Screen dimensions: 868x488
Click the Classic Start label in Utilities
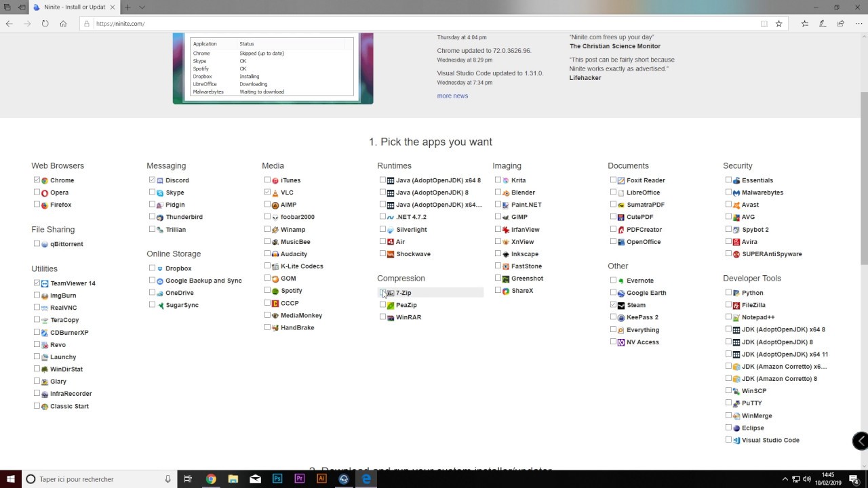69,407
